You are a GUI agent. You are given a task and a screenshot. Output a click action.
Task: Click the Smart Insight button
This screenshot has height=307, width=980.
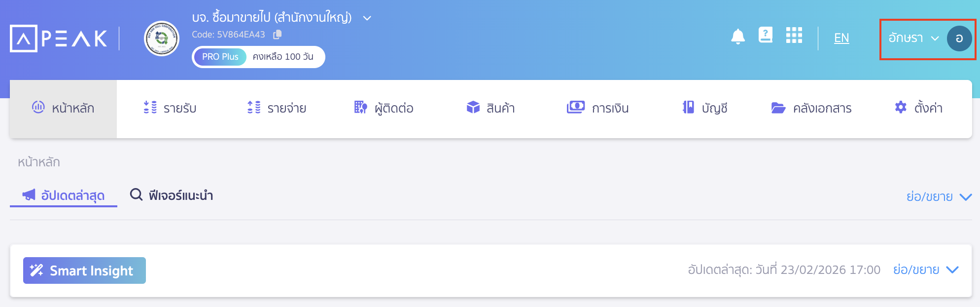[84, 270]
